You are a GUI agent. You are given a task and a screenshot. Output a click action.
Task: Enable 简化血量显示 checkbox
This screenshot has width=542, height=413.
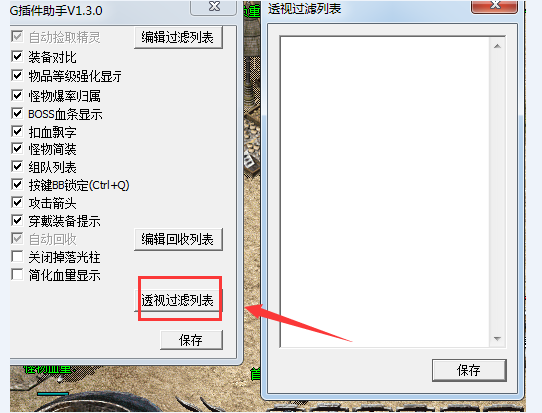[x=17, y=274]
